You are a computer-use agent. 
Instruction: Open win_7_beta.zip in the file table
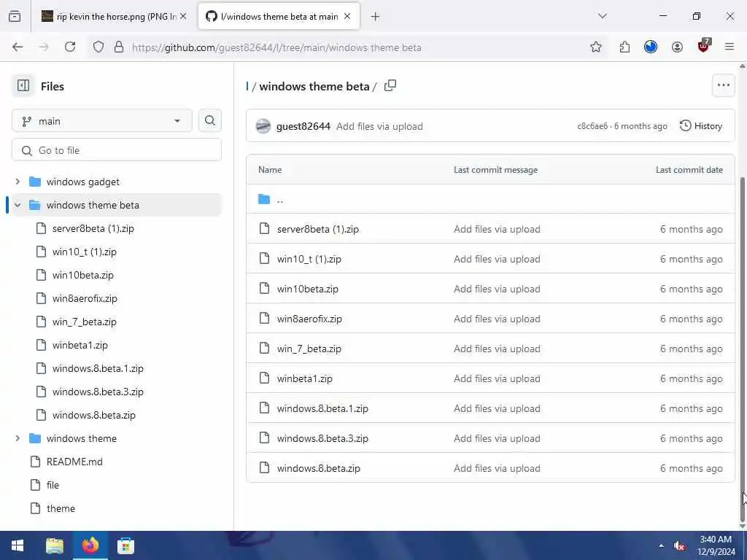[x=309, y=349]
